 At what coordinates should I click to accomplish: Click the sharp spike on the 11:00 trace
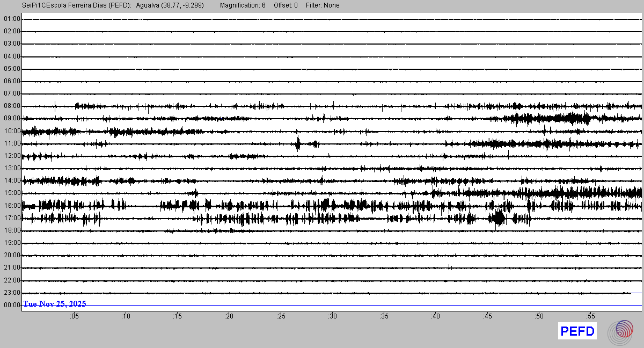(x=298, y=143)
